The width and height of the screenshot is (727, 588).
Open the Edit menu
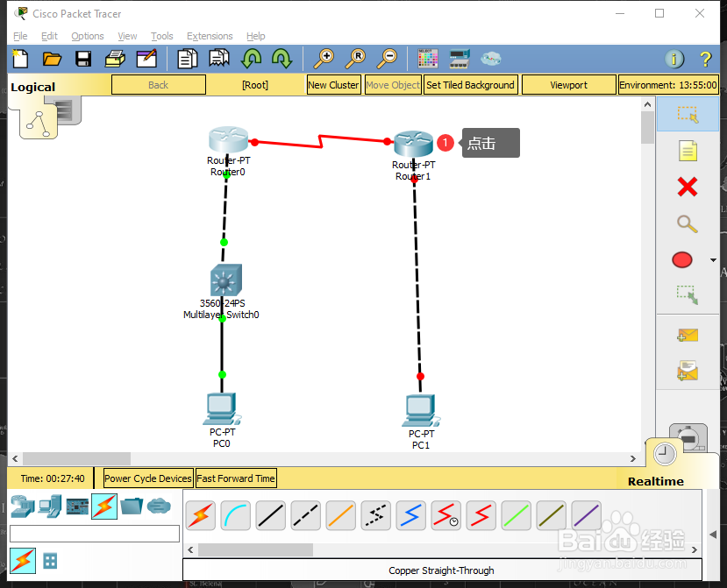click(x=49, y=36)
